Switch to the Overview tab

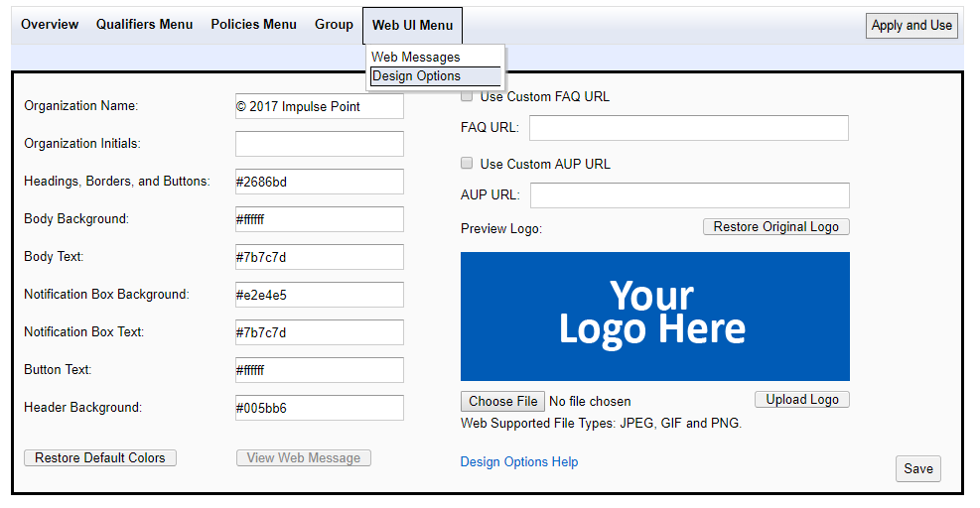(50, 25)
